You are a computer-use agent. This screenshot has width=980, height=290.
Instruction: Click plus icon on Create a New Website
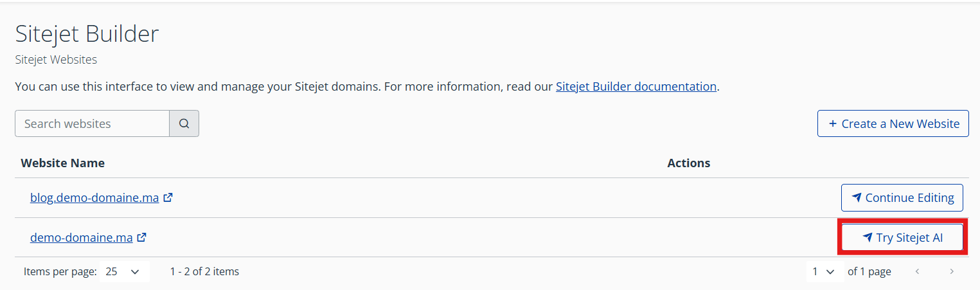click(833, 124)
